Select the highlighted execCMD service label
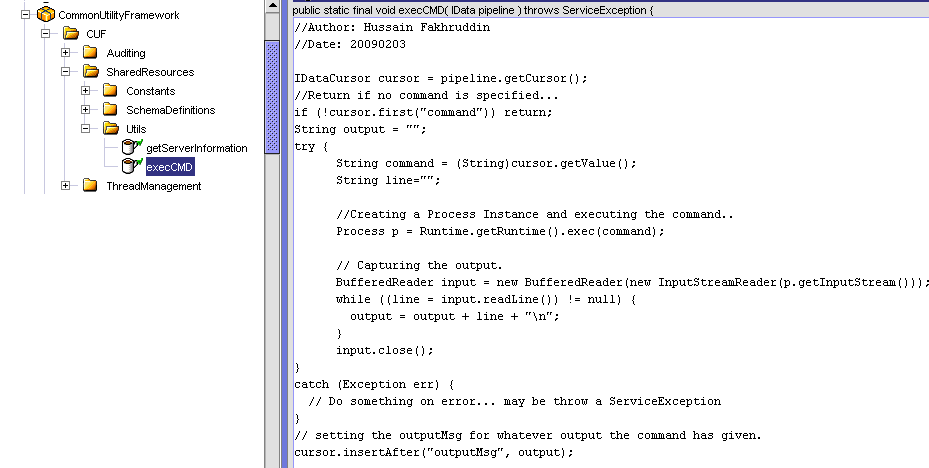The width and height of the screenshot is (929, 468). point(170,167)
